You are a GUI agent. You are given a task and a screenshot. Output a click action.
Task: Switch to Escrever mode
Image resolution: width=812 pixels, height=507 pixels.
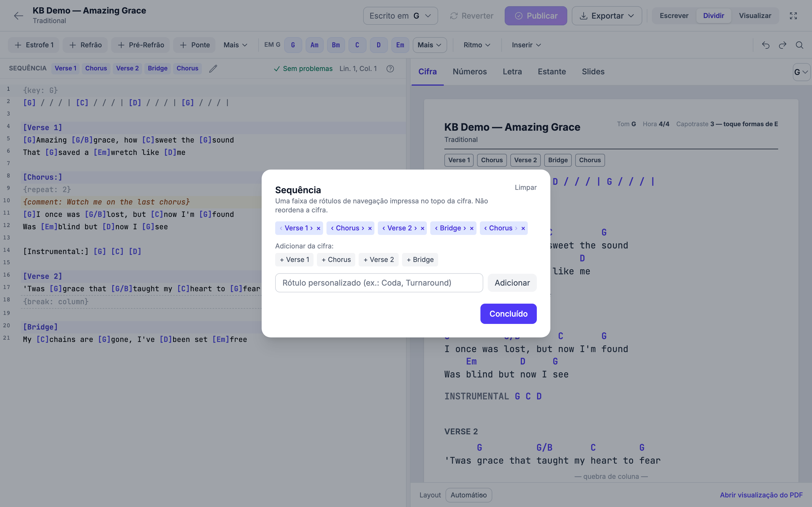point(674,16)
